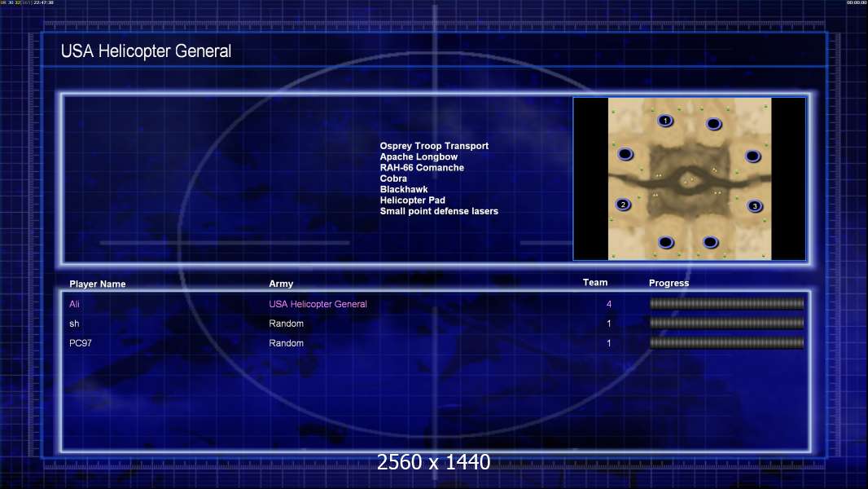Click team number 4 in Ali's row

(x=609, y=304)
